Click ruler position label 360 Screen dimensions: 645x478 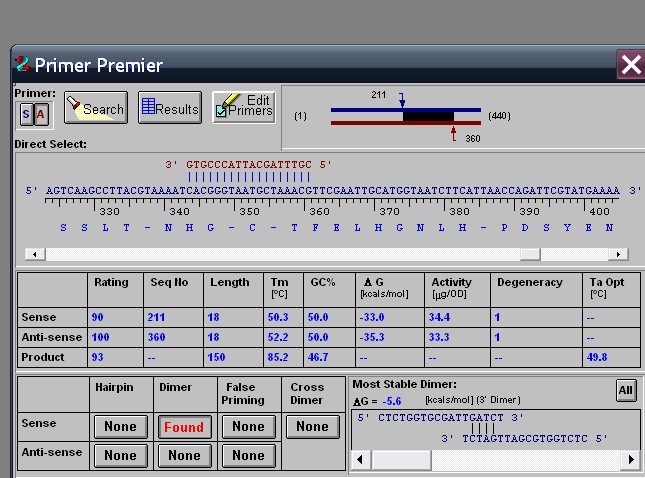pyautogui.click(x=319, y=211)
